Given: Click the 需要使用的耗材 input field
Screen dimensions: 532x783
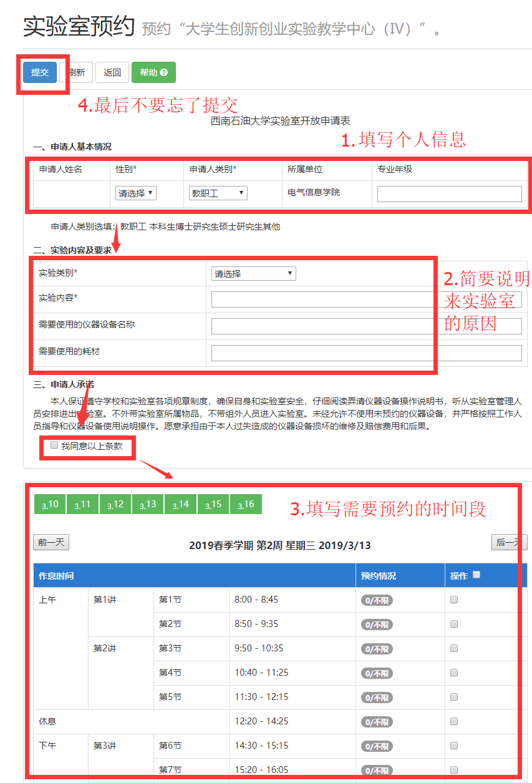Looking at the screenshot, I should 367,353.
